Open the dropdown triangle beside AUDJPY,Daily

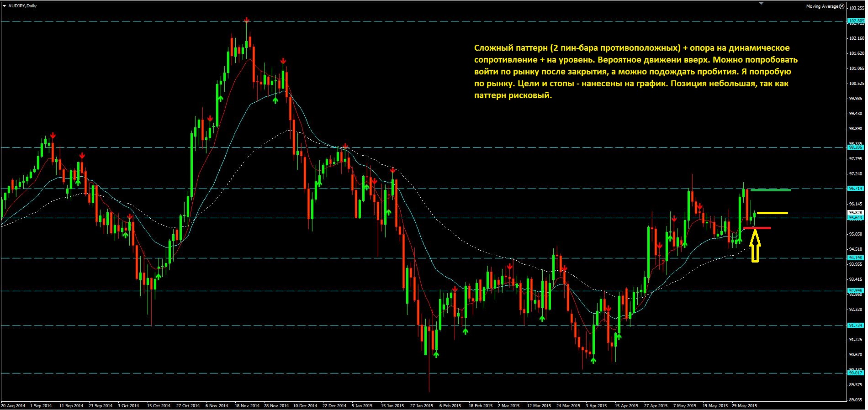click(x=4, y=6)
